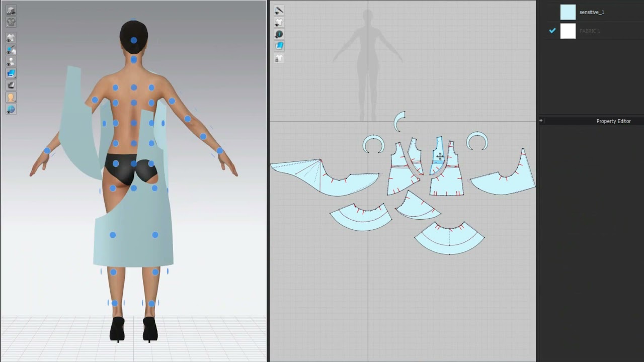Toggle show 3D pins on garment
Viewport: 644px width, 362px height.
[11, 50]
